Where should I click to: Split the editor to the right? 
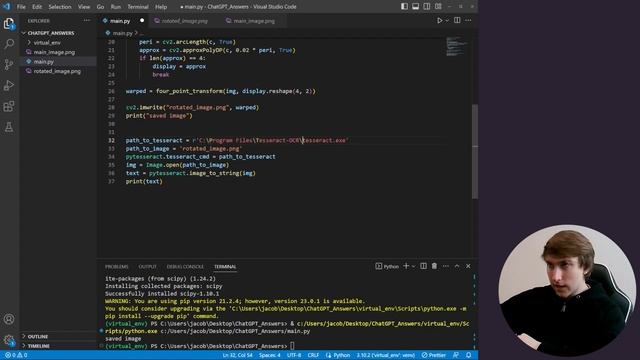click(457, 20)
